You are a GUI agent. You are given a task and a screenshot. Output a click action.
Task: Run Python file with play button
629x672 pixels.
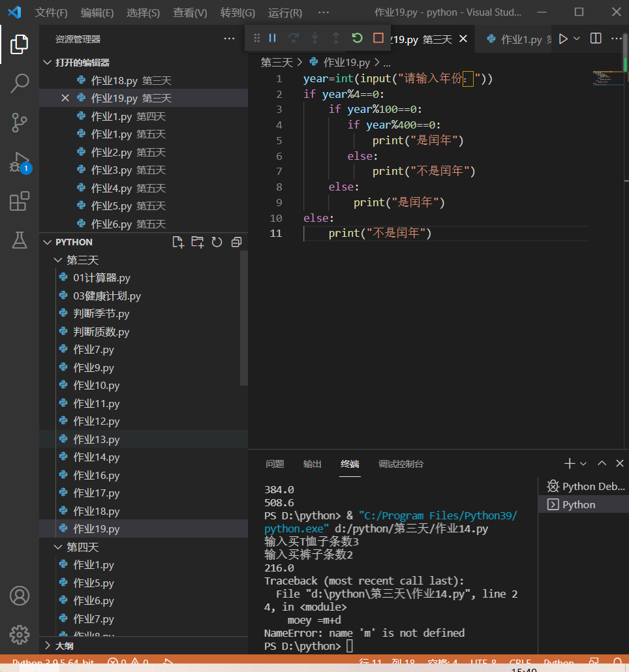[x=564, y=39]
